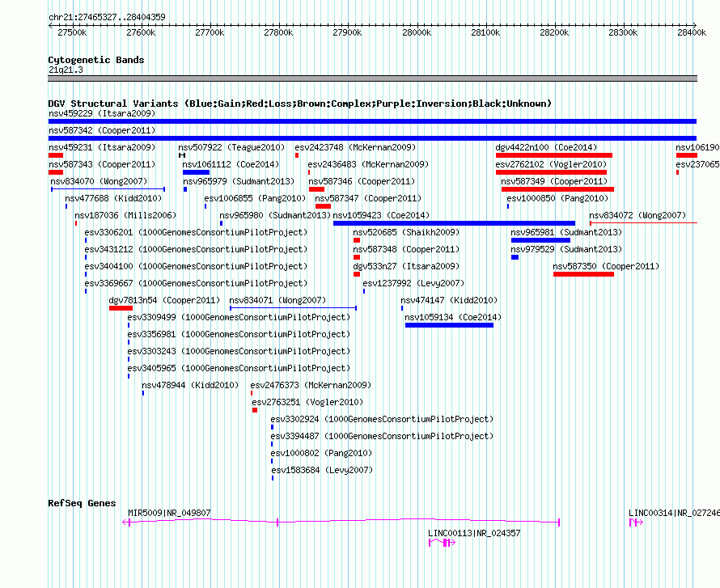Click the nsv587346 (Cooper2011) red loss bar
This screenshot has height=588, width=720.
click(x=317, y=189)
